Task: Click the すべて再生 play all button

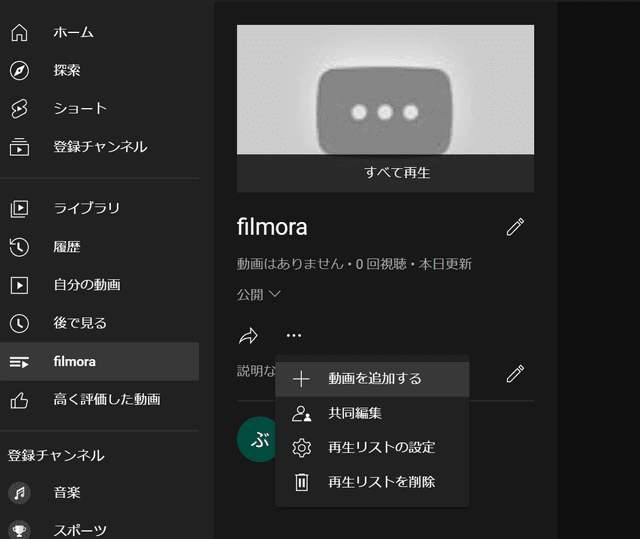Action: 385,173
